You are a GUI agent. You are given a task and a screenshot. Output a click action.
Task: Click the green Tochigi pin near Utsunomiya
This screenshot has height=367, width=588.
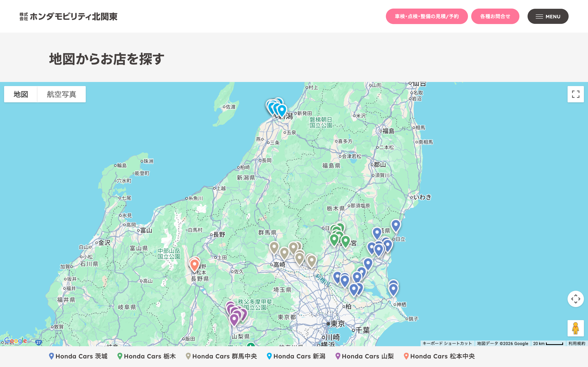[x=345, y=241]
